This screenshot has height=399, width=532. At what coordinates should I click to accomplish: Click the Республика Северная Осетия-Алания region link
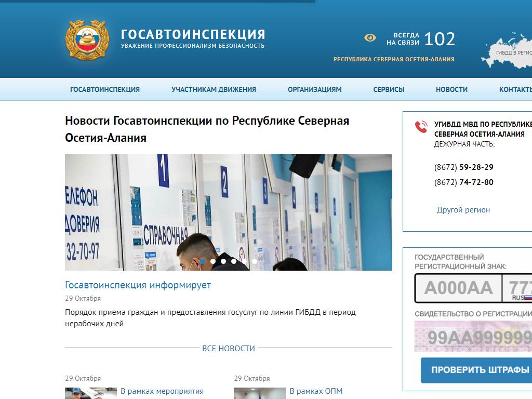(x=394, y=59)
